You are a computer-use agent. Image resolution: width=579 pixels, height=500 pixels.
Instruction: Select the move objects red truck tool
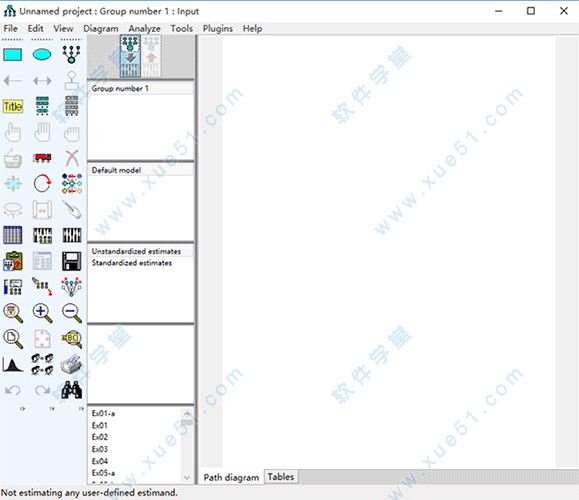coord(42,158)
